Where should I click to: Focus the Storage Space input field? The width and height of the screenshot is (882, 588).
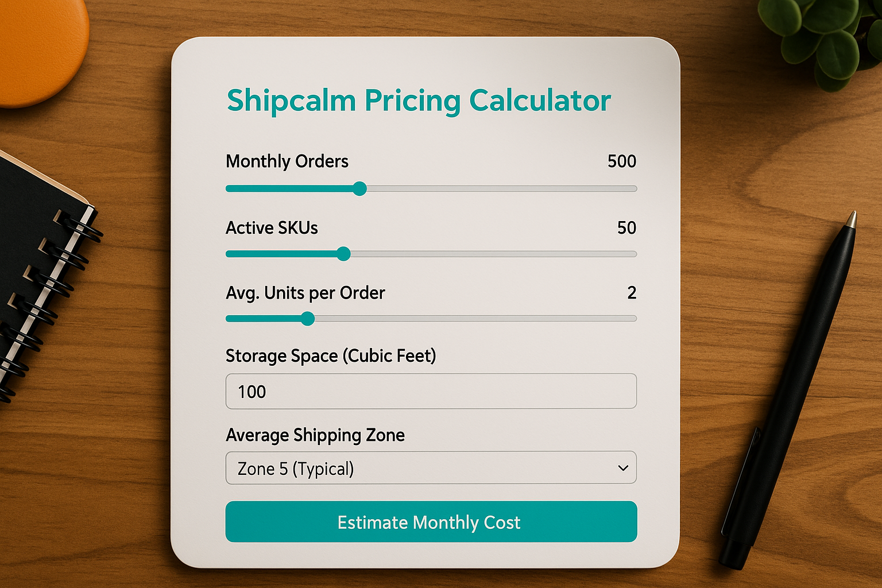(x=431, y=392)
